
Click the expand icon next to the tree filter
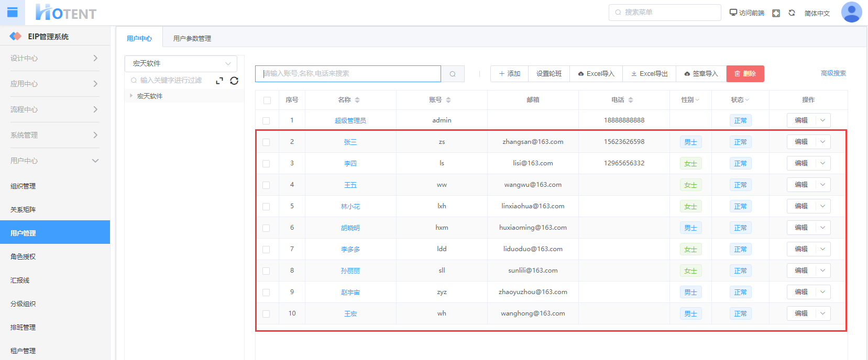point(219,81)
